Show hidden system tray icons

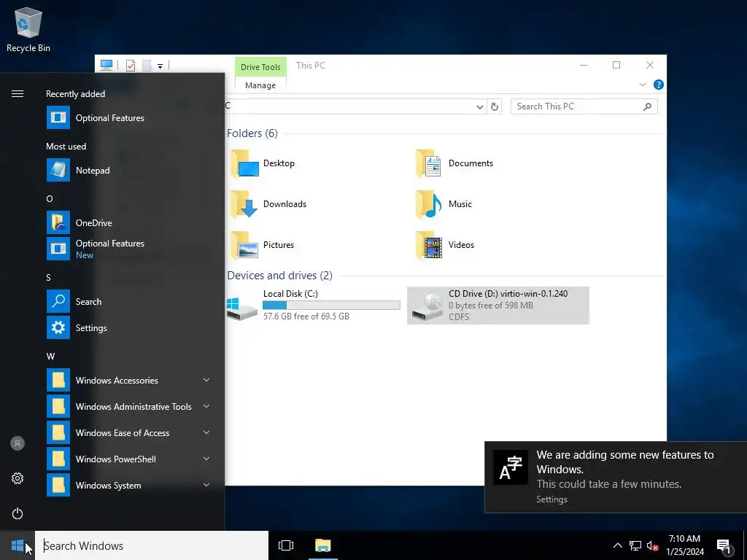click(x=617, y=545)
